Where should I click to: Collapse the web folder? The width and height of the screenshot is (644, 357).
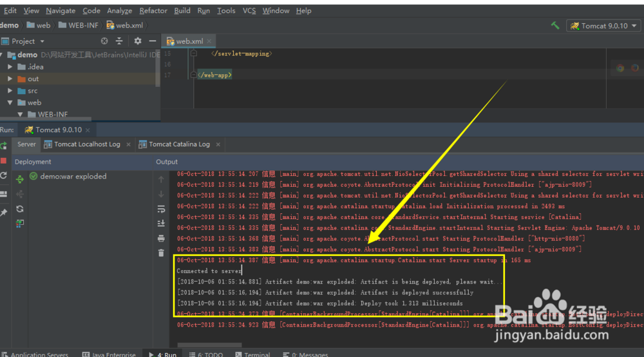10,102
